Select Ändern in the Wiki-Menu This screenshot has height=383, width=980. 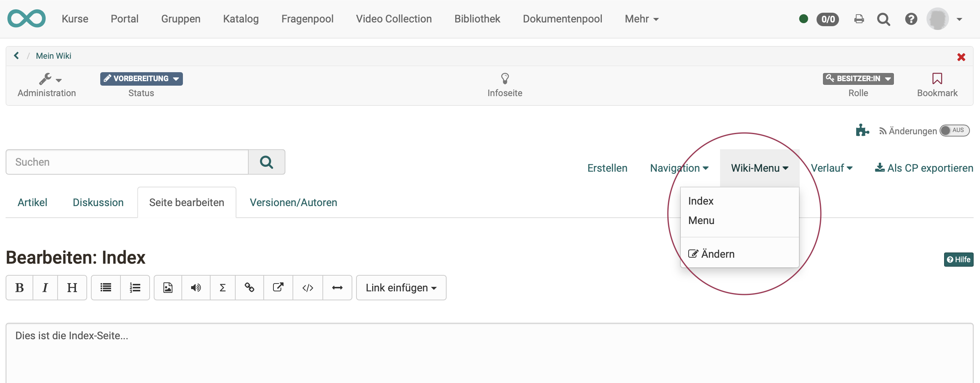[x=717, y=254]
